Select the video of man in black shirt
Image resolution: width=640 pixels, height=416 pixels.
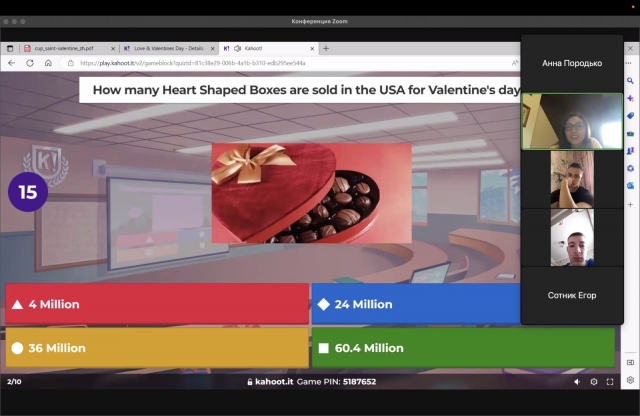(x=572, y=180)
